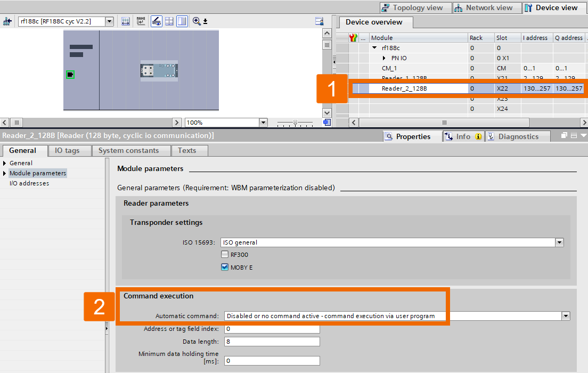Click the hardware catalog icon in the toolbar
This screenshot has height=373, width=588.
(319, 21)
